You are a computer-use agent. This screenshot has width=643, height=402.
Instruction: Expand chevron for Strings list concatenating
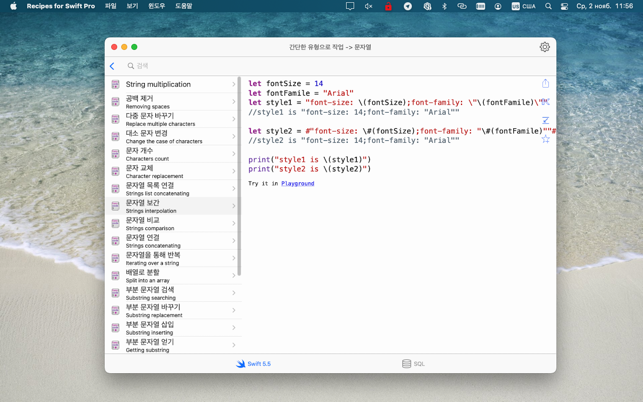[x=234, y=188]
